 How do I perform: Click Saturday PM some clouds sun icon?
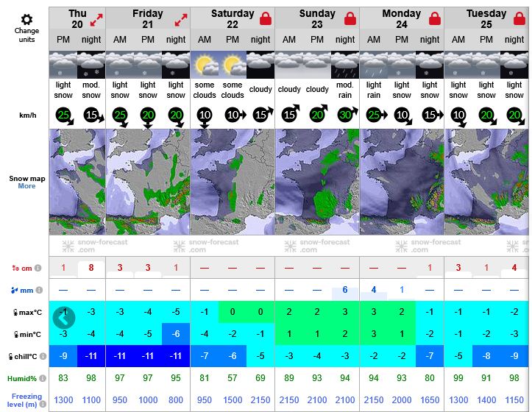(x=233, y=65)
